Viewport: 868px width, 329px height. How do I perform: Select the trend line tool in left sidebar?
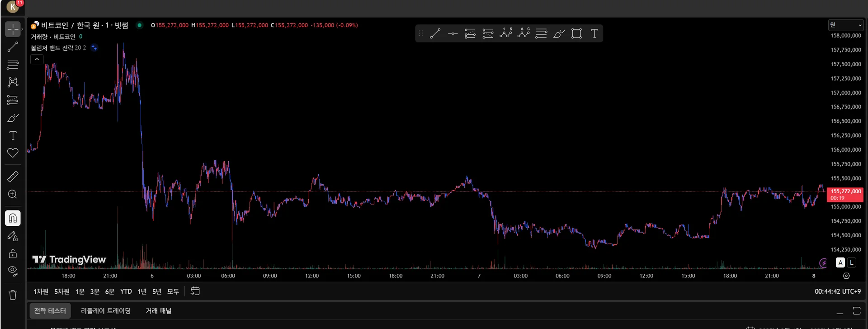click(13, 47)
